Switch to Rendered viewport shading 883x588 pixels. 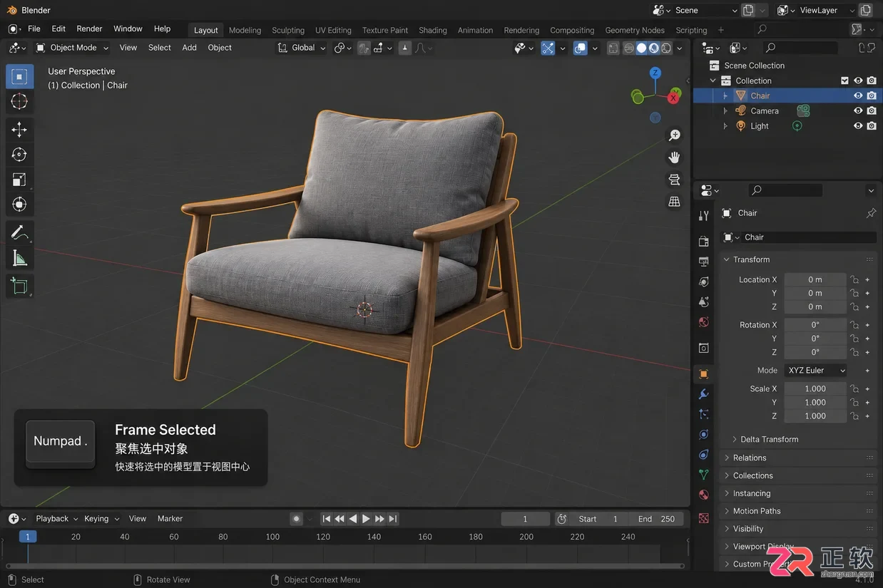(x=666, y=48)
